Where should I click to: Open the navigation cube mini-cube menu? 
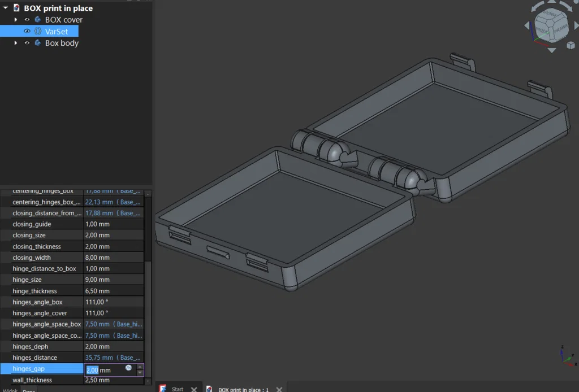(x=571, y=45)
